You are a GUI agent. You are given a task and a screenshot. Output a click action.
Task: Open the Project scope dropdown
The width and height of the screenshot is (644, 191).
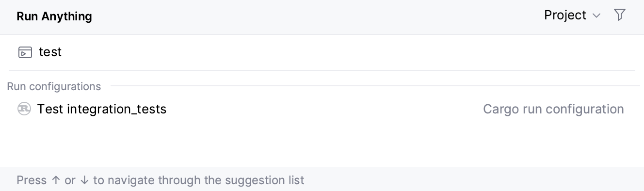pos(572,16)
